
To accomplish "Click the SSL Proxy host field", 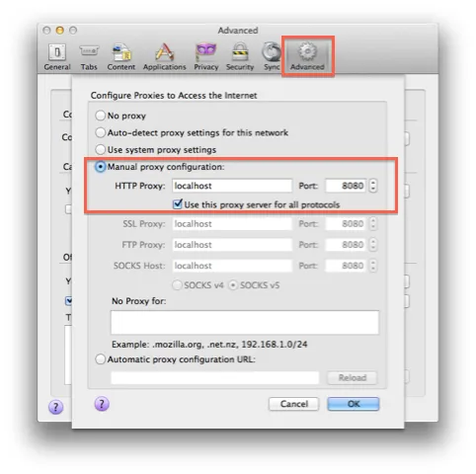I will click(x=232, y=224).
